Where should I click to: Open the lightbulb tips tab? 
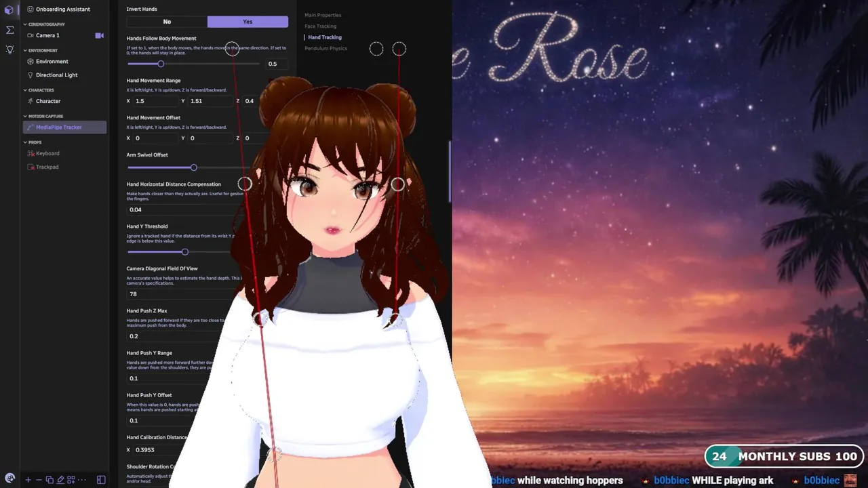tap(9, 49)
